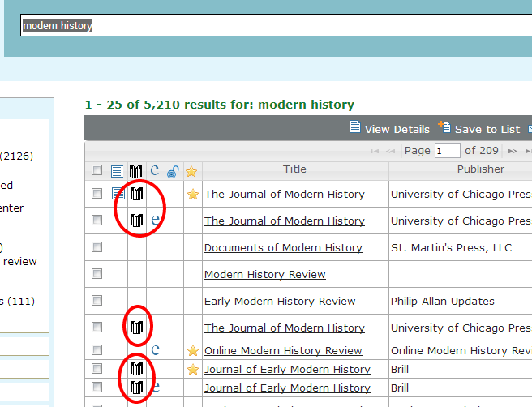Open Online Modern History Review title link
The image size is (532, 407).
(283, 351)
